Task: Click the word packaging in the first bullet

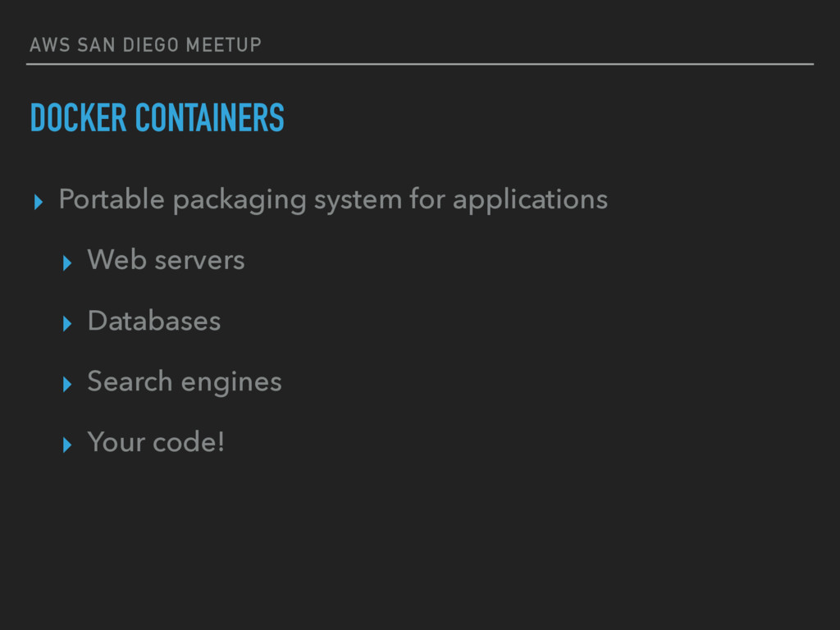Action: 240,202
